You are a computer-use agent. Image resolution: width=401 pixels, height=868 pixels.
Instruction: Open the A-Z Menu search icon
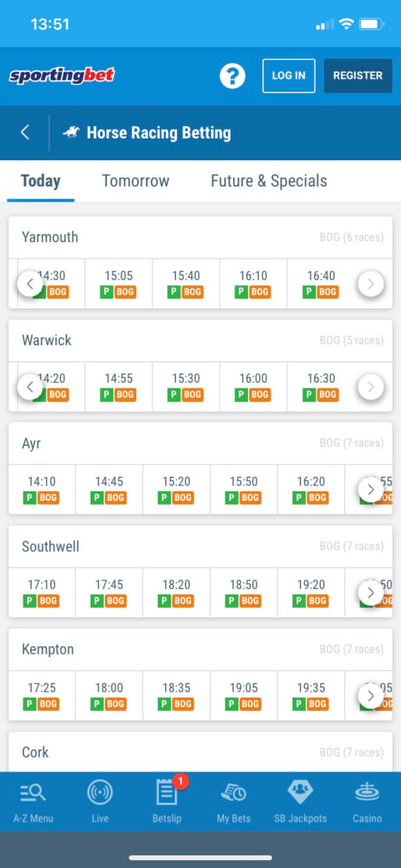click(33, 793)
